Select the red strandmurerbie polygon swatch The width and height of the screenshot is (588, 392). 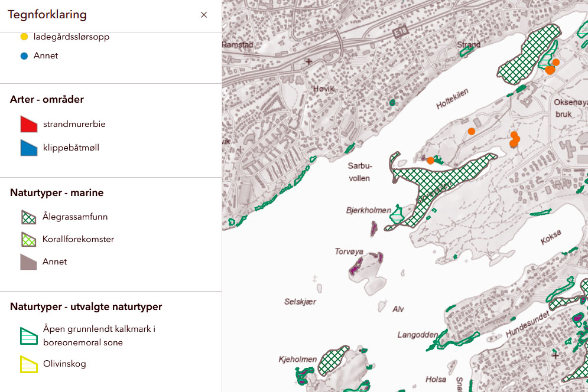pyautogui.click(x=29, y=125)
